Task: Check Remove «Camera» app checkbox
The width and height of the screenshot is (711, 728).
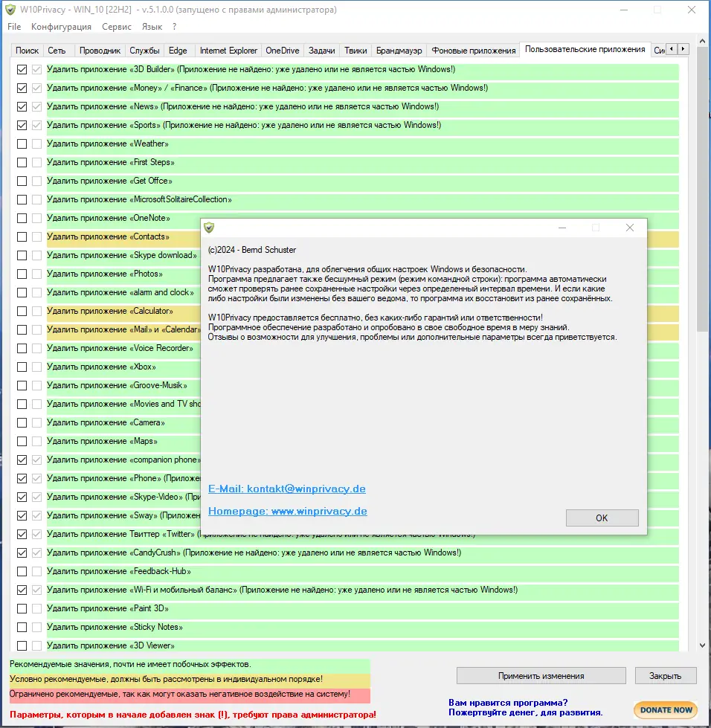Action: 22,422
